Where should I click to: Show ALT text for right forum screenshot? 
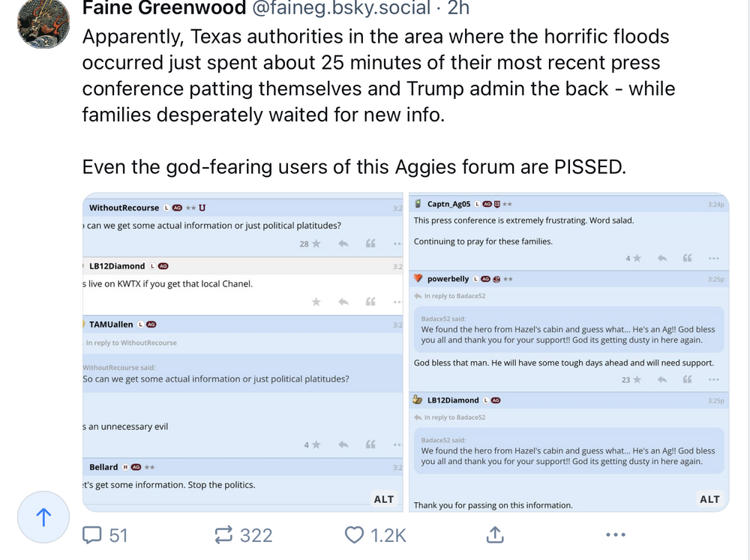tap(709, 499)
